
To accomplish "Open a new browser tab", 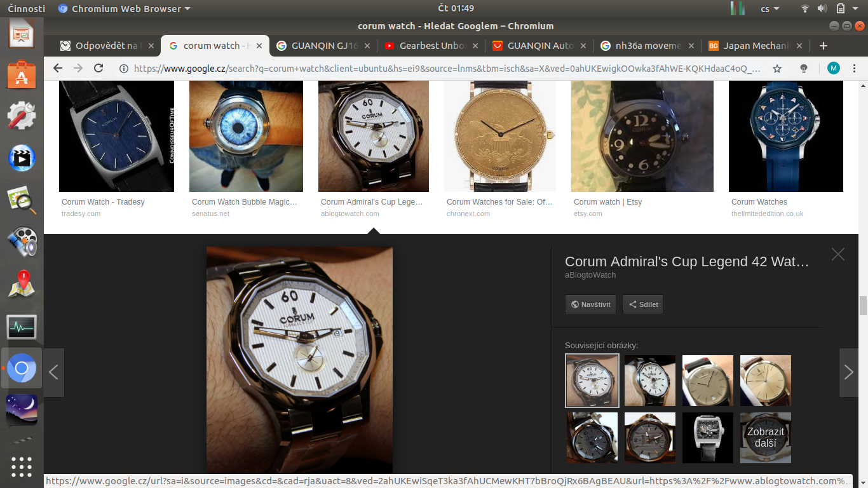I will tap(824, 46).
